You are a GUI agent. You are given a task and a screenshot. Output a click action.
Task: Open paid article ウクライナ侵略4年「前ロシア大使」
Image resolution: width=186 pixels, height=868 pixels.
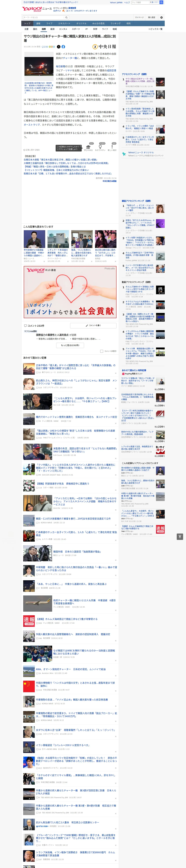(x=138, y=380)
